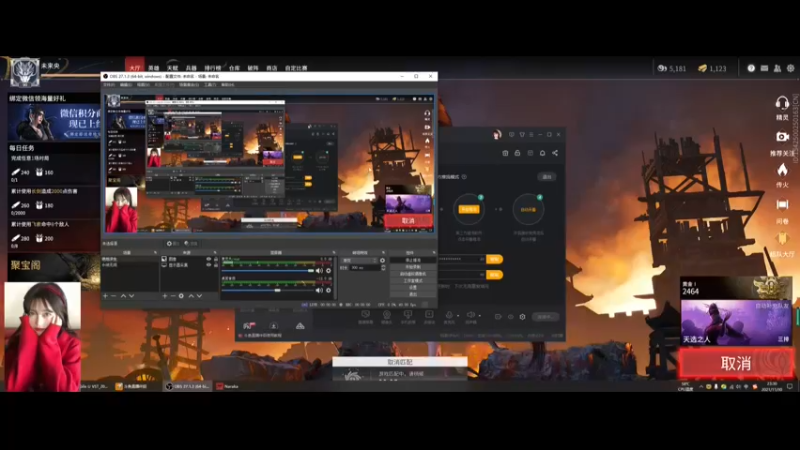Click share icon in streaming companion toolbar

point(555,153)
